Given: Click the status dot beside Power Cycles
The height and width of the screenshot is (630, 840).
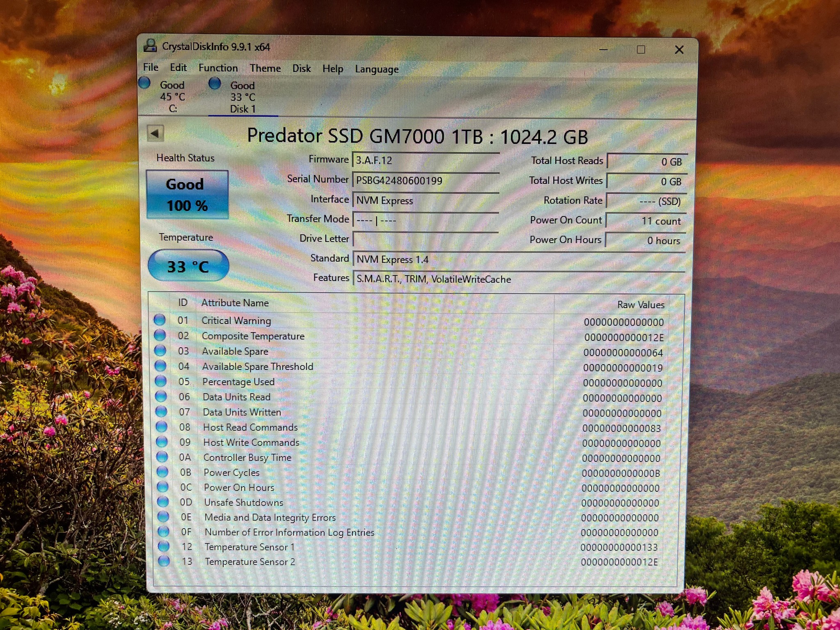Looking at the screenshot, I should [162, 472].
